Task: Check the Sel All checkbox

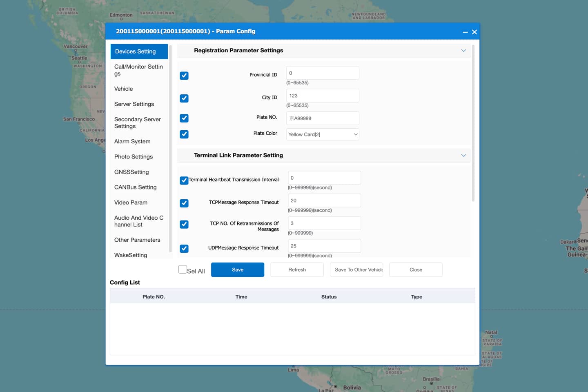Action: (x=183, y=269)
